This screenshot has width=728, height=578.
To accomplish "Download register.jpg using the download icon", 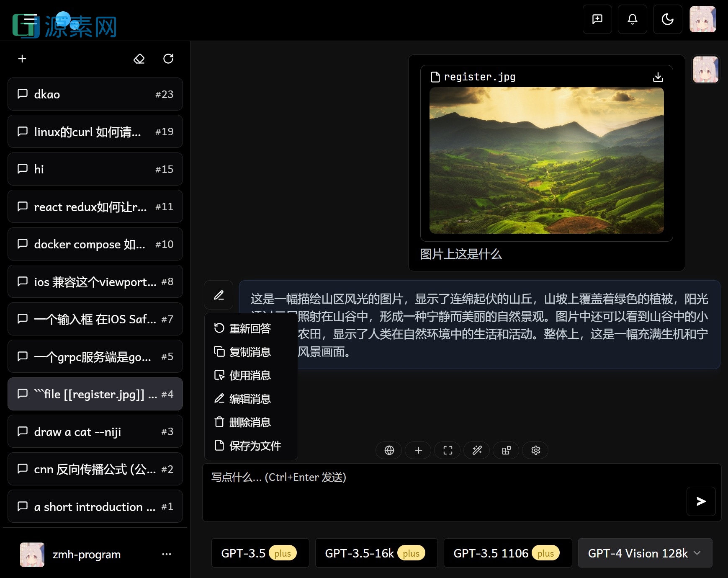I will click(x=658, y=77).
